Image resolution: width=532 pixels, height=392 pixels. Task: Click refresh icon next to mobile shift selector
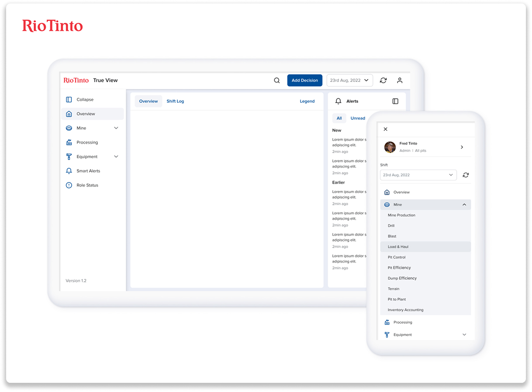coord(466,175)
